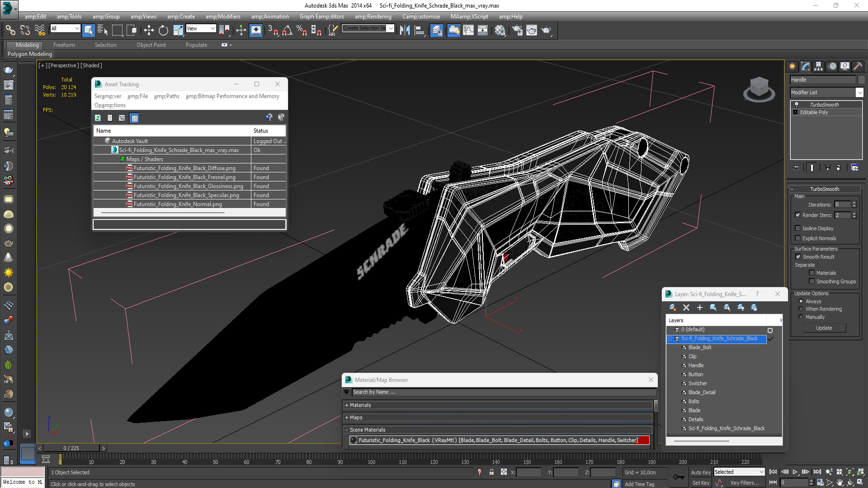The image size is (868, 488).
Task: Open the Create command panel tab
Action: tap(793, 66)
